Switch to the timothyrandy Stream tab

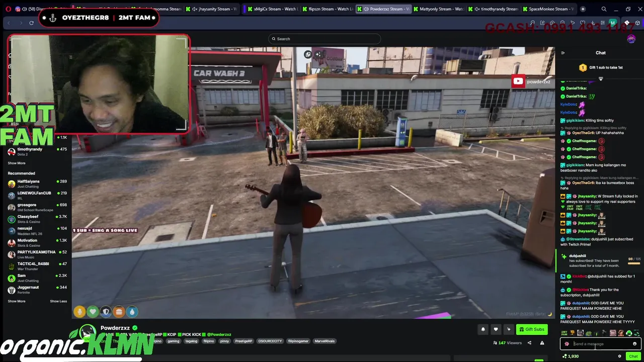493,9
